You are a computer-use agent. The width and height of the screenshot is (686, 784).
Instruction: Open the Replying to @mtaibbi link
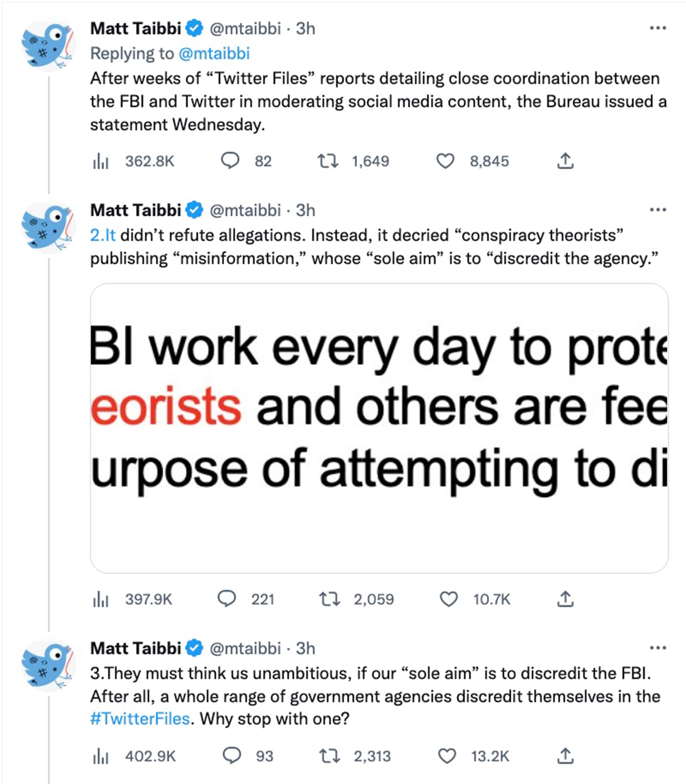pyautogui.click(x=214, y=54)
